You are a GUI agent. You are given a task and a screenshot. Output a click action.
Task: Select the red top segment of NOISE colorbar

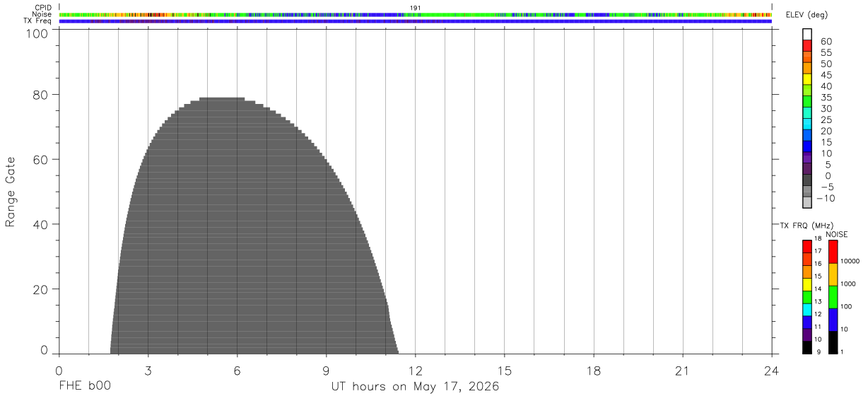click(833, 252)
